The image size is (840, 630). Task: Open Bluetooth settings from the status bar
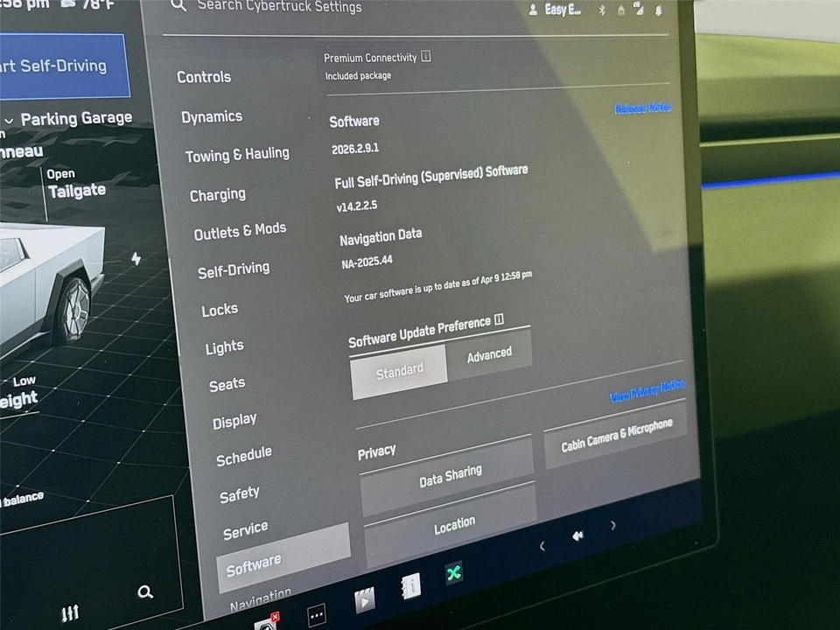(602, 10)
